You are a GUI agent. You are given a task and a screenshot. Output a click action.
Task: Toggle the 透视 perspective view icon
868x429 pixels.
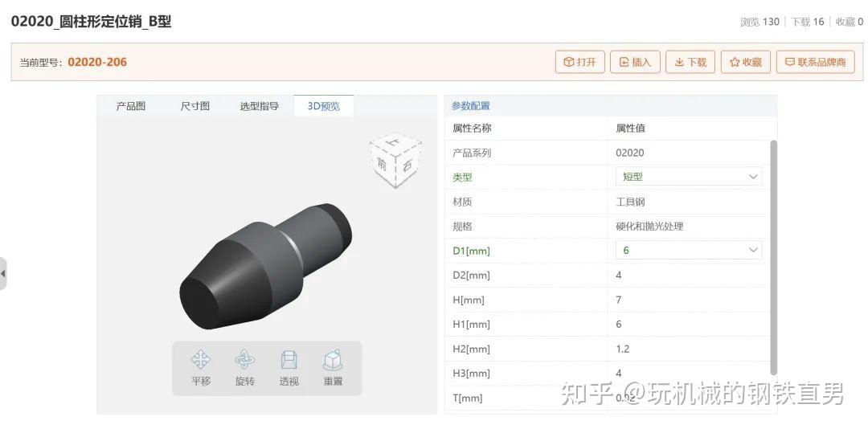point(289,361)
